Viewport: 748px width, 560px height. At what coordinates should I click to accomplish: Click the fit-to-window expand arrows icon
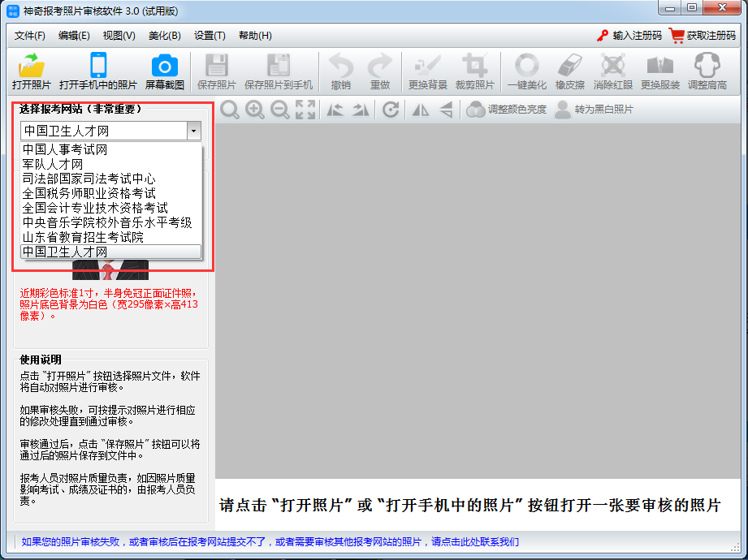[x=305, y=110]
